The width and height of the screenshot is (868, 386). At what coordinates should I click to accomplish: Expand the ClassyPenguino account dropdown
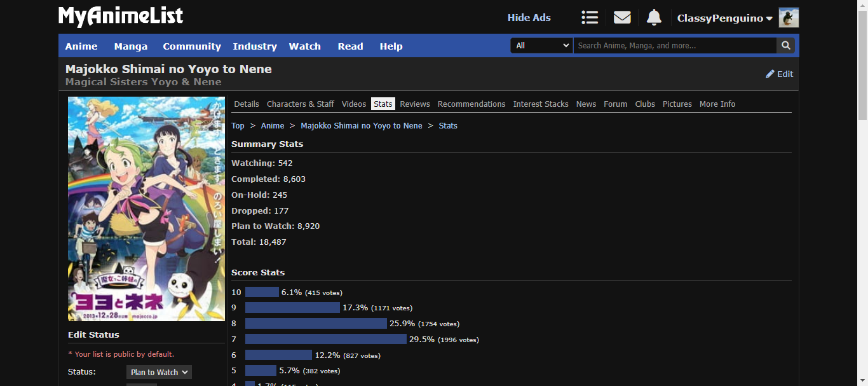pyautogui.click(x=725, y=18)
